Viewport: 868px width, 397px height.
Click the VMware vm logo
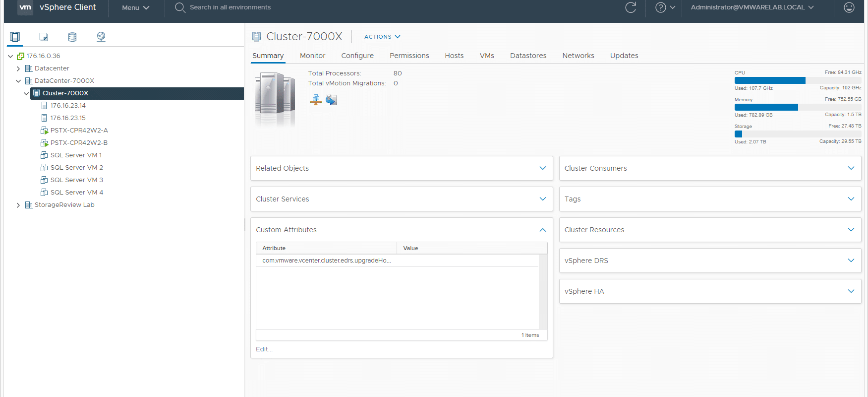point(25,7)
